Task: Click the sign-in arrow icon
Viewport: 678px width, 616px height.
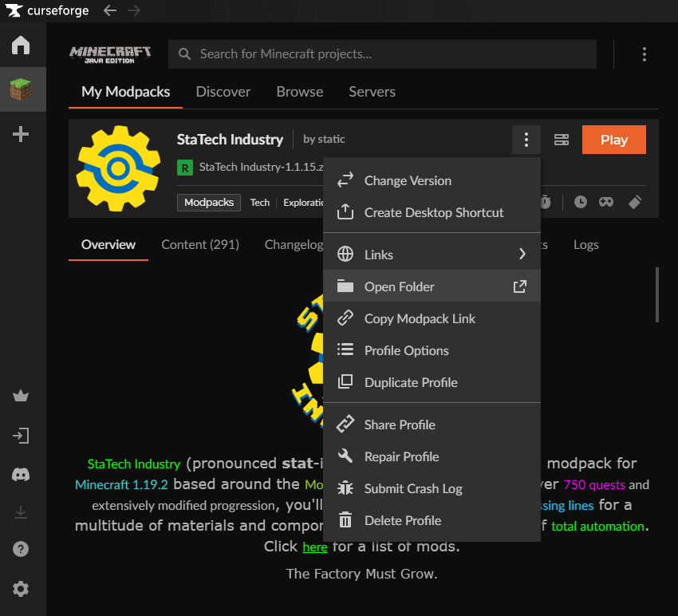Action: pos(22,436)
